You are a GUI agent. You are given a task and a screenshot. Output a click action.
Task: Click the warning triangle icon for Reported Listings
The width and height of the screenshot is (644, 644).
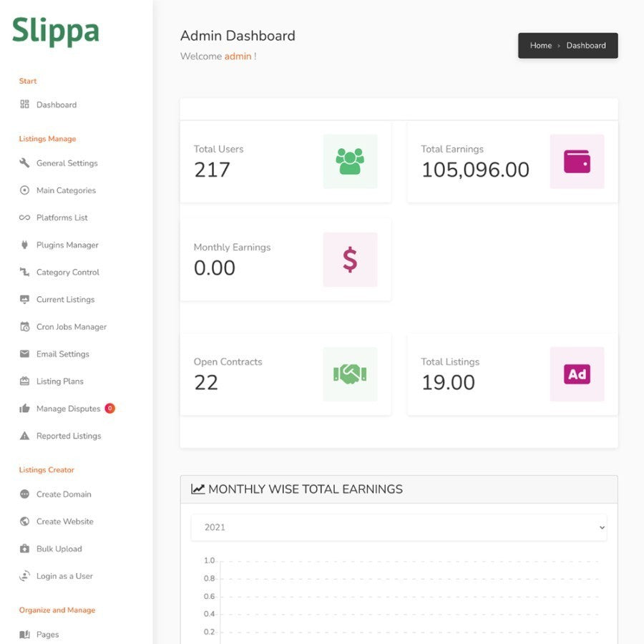pyautogui.click(x=24, y=436)
